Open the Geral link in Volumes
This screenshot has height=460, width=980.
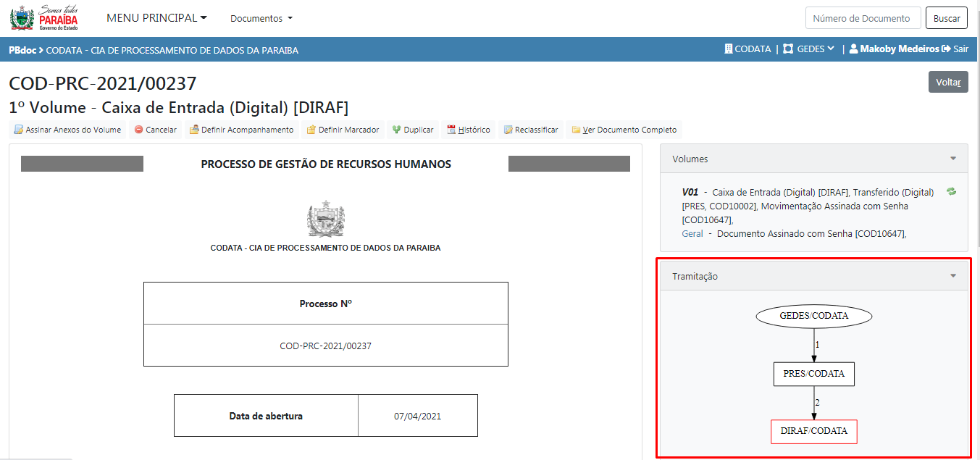click(x=692, y=234)
